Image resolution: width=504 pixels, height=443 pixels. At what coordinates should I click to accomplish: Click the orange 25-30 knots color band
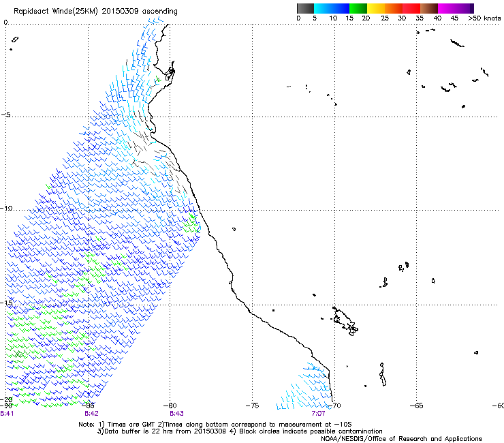tap(394, 8)
